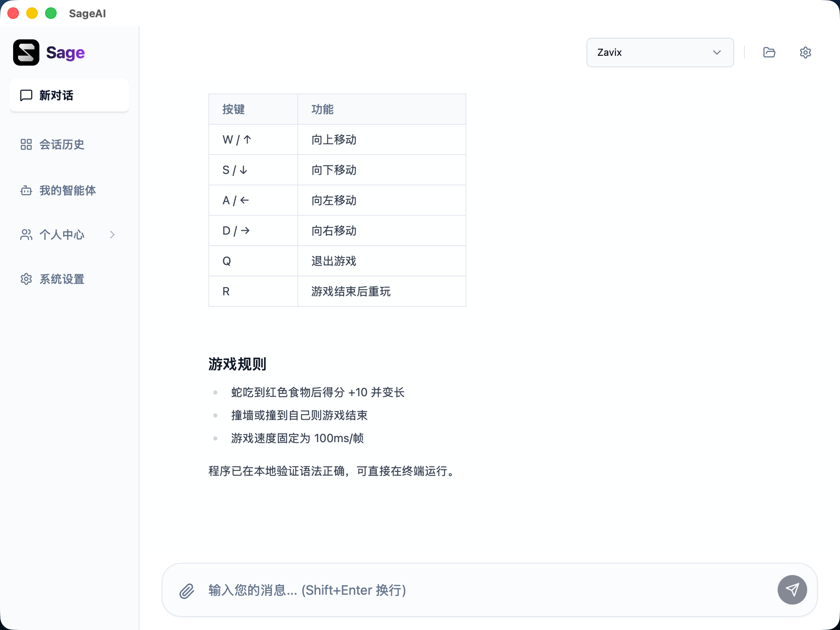Image resolution: width=840 pixels, height=630 pixels.
Task: Open the Zavix model selector dropdown
Action: tap(660, 52)
